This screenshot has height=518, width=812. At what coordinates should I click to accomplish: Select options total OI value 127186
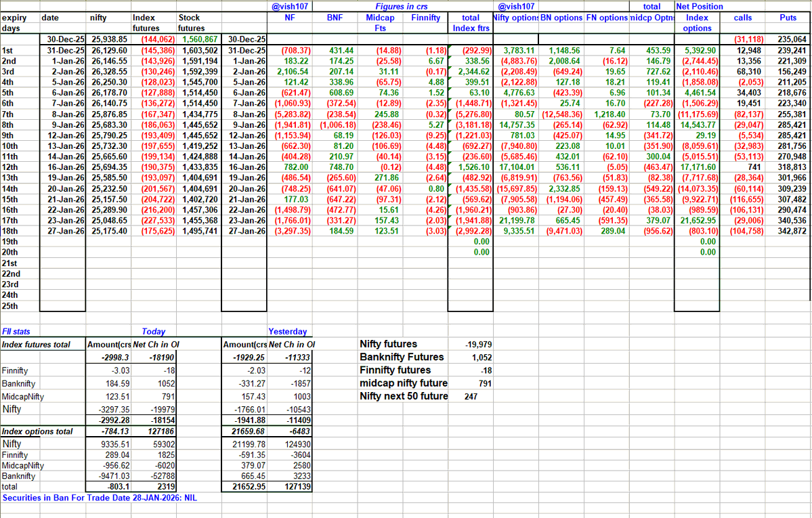pyautogui.click(x=161, y=431)
